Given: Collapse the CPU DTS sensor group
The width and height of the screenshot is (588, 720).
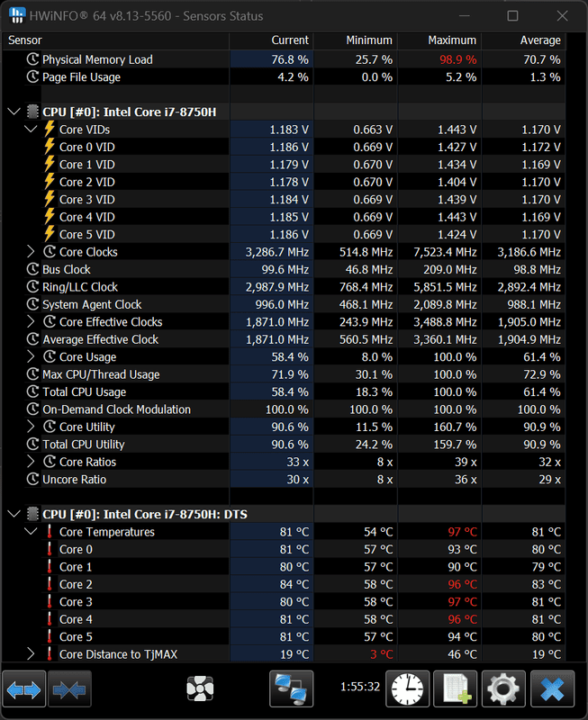Looking at the screenshot, I should [x=14, y=514].
